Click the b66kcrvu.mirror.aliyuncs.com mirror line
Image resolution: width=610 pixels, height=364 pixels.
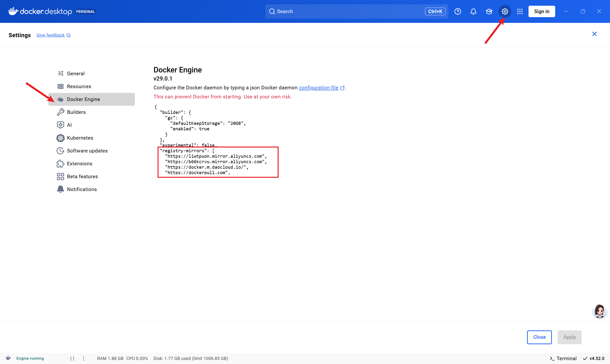pos(216,162)
